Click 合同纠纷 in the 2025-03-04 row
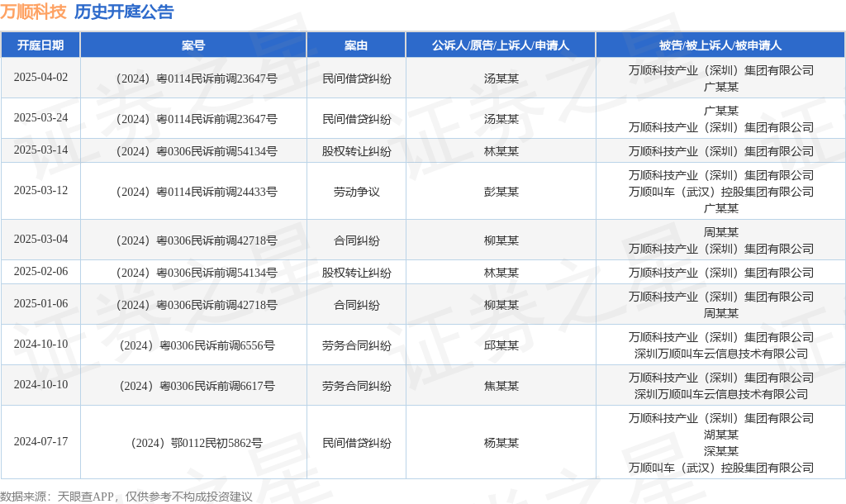The width and height of the screenshot is (846, 504). 357,240
